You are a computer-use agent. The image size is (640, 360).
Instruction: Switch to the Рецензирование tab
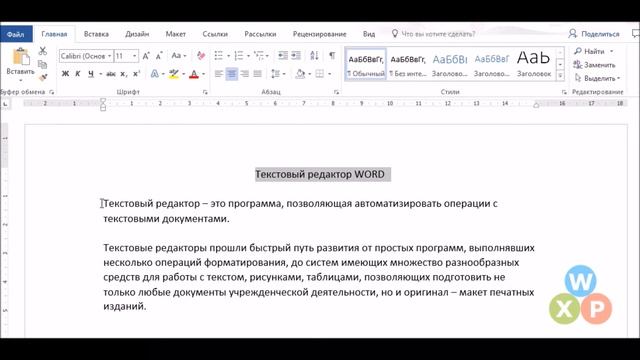coord(320,34)
